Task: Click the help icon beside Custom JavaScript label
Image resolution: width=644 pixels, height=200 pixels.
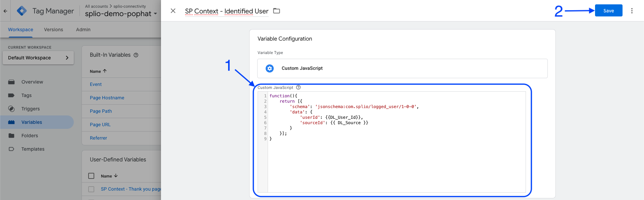Action: click(298, 87)
